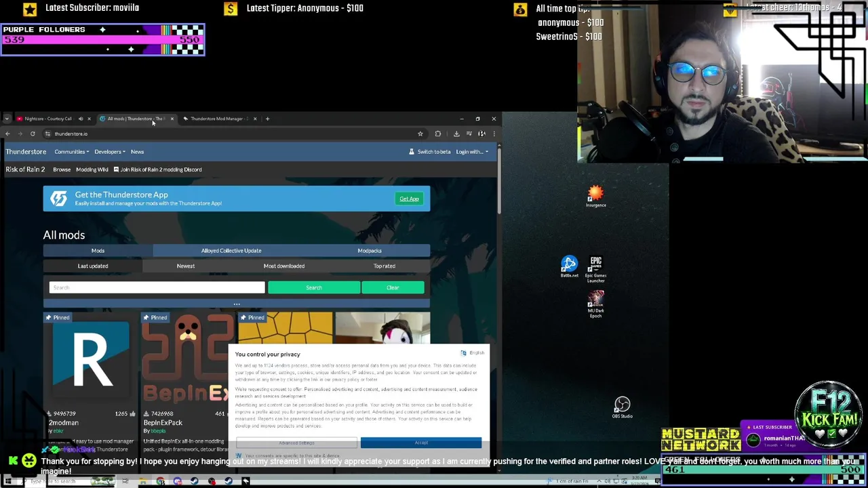Sort mods by Newest

click(x=186, y=266)
